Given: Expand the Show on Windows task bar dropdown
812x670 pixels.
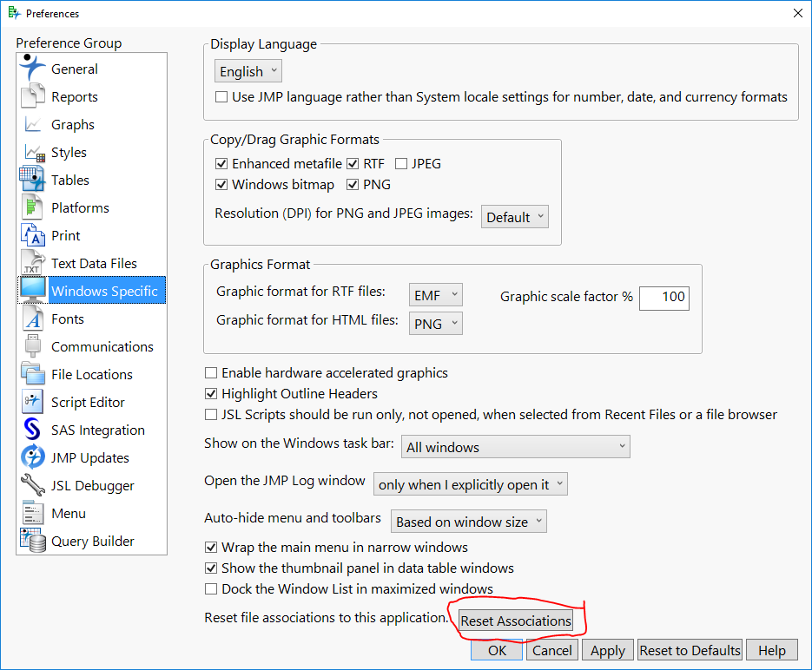Looking at the screenshot, I should coord(515,444).
